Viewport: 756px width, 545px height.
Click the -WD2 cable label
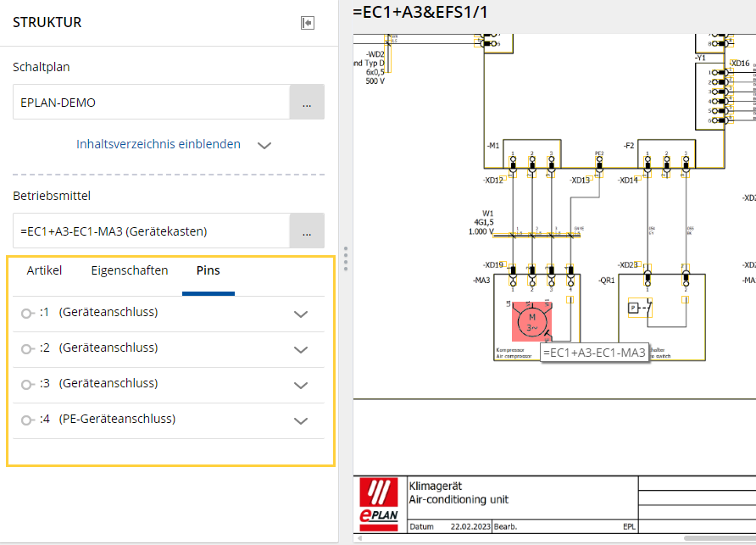(375, 54)
